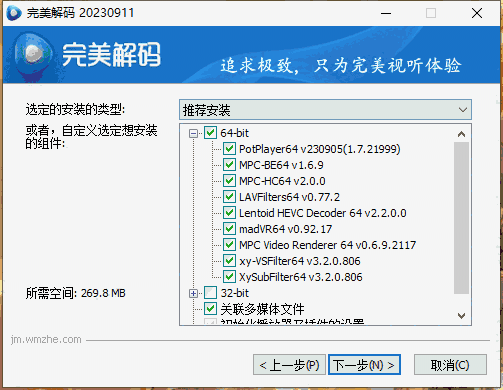Screen dimensions: 503x390
Task: Select the MPC-HC64 v2.0.0 row label
Action: (282, 181)
